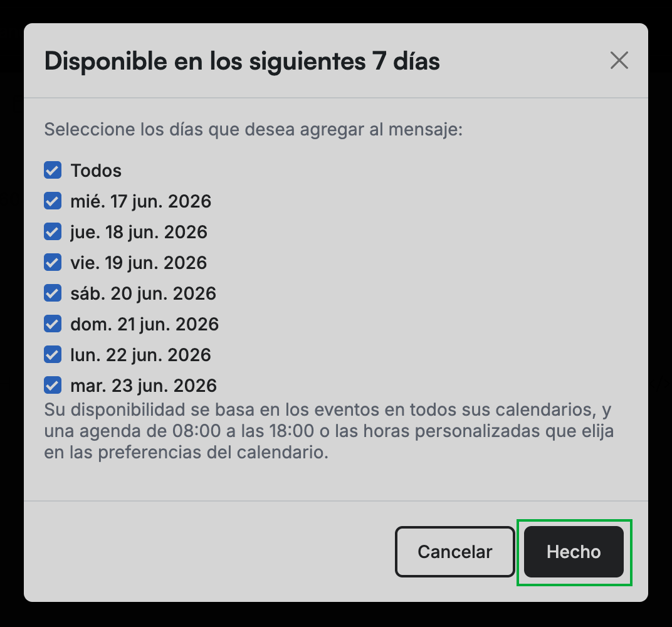Uncheck the lun. 22 jun. 2026 checkbox box
Image resolution: width=672 pixels, height=627 pixels.
53,355
